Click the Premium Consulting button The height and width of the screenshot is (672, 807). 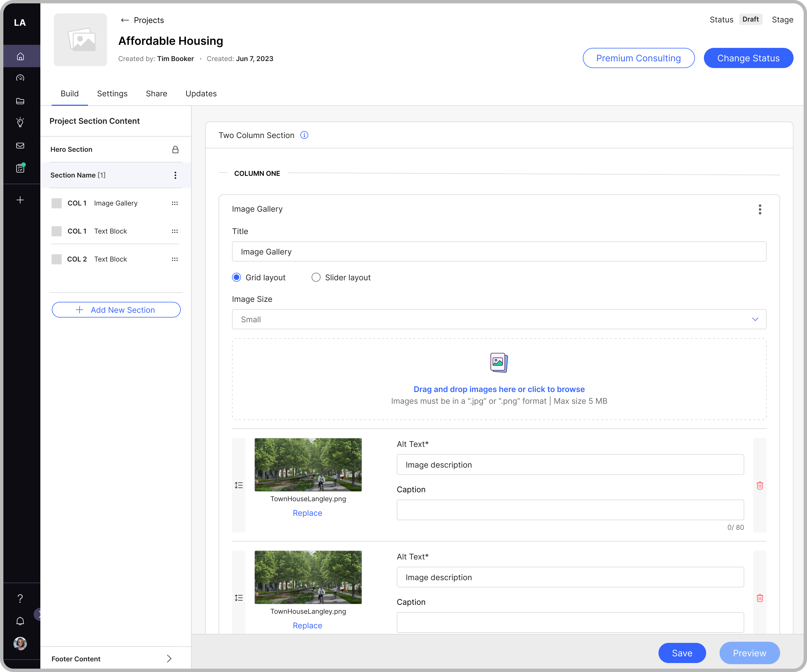click(x=638, y=58)
